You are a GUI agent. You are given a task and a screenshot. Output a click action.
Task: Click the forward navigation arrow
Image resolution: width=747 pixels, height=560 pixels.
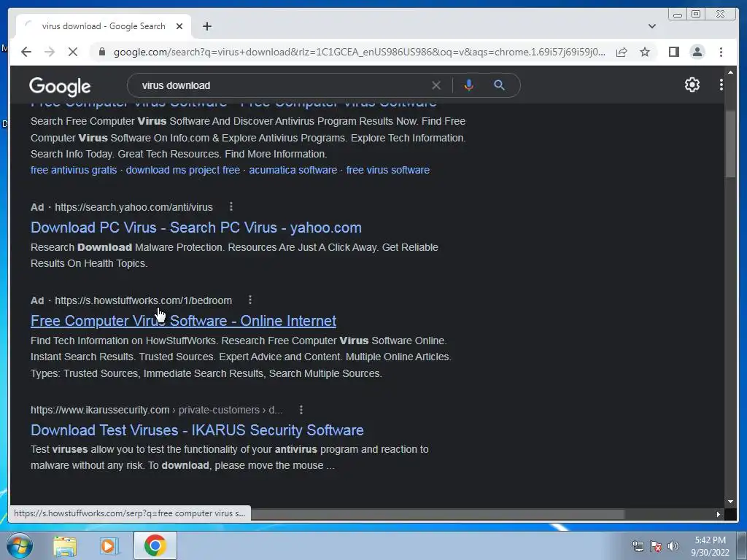[x=50, y=52]
